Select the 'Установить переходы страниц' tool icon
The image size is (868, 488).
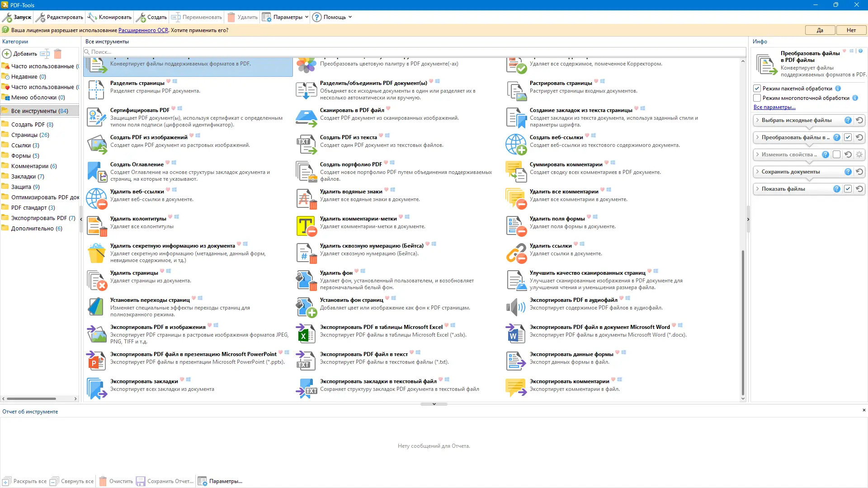96,307
